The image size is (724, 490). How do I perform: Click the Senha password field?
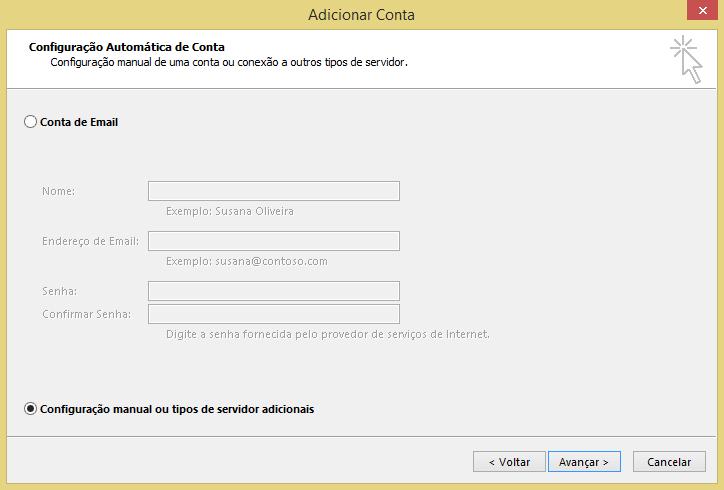[x=274, y=291]
